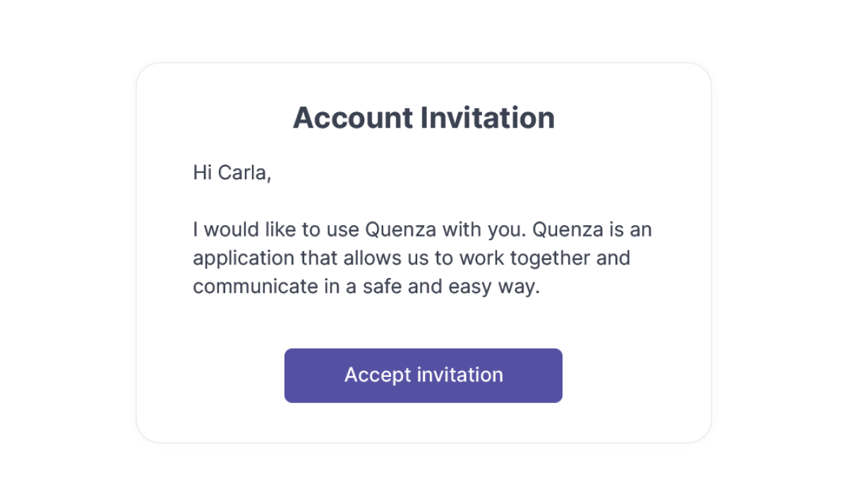Screen dimensions: 847x504
Task: Click the Account Invitation heading
Action: click(423, 118)
